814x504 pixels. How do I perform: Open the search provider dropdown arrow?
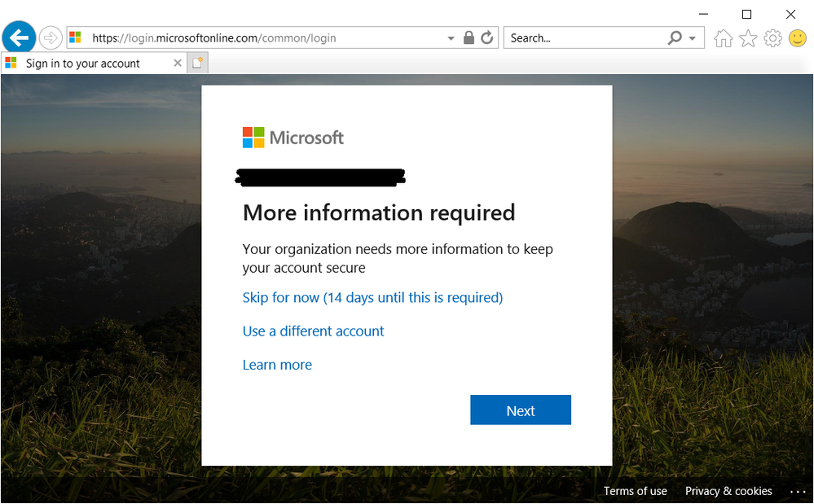[x=693, y=38]
